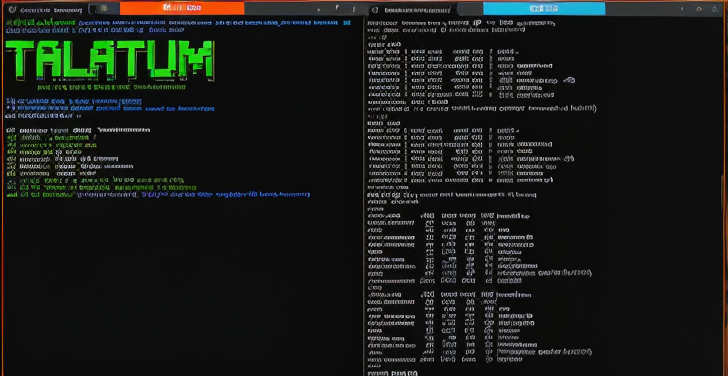Click the terminal icon in the left pane's tab

point(12,9)
